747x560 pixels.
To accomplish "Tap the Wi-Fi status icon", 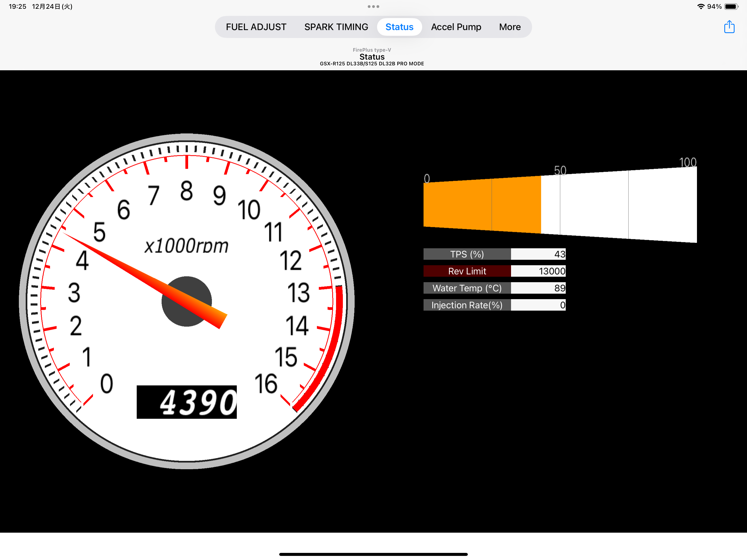I will pyautogui.click(x=701, y=6).
